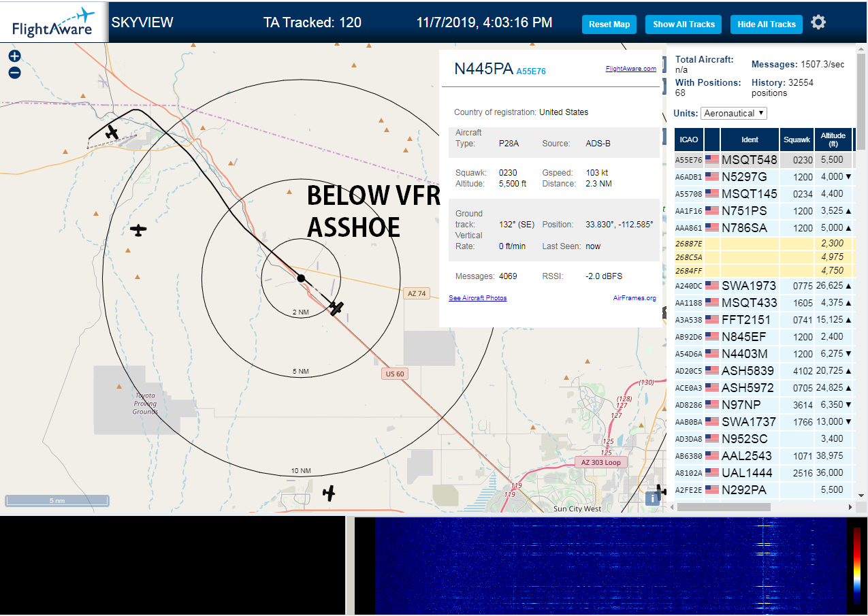This screenshot has height=616, width=868.
Task: Click the US flag in UAL1444 row
Action: point(712,472)
